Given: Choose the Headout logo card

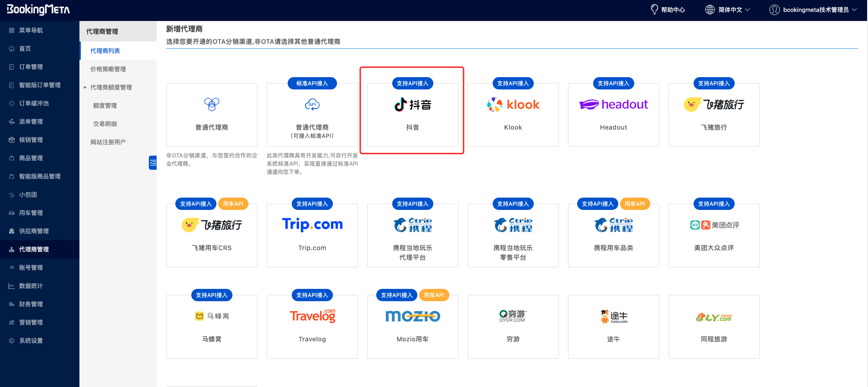Looking at the screenshot, I should 613,105.
